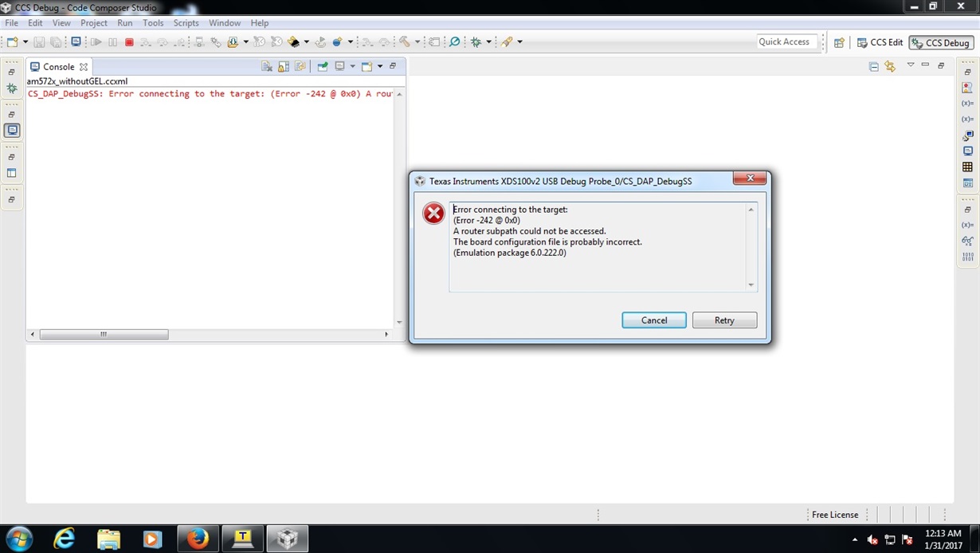Click the New file toolbar icon
The height and width of the screenshot is (553, 980).
point(13,41)
